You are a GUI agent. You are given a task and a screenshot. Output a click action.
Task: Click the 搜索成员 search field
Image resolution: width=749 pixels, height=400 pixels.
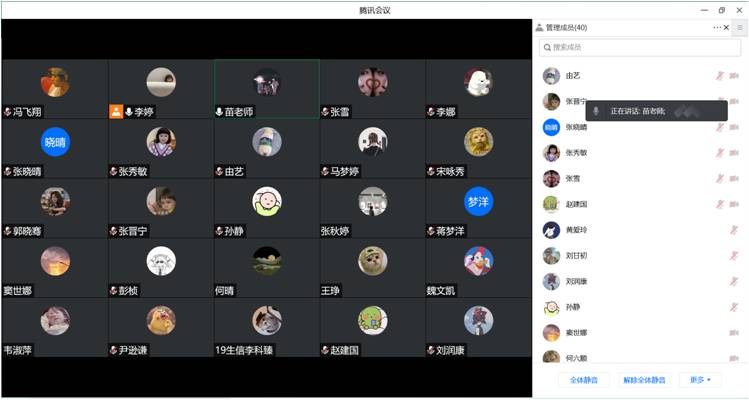tap(640, 47)
